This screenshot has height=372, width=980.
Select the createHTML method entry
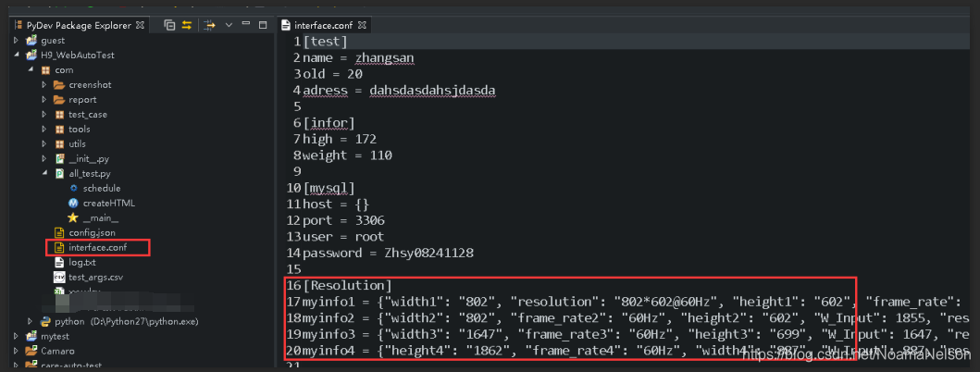(x=109, y=204)
